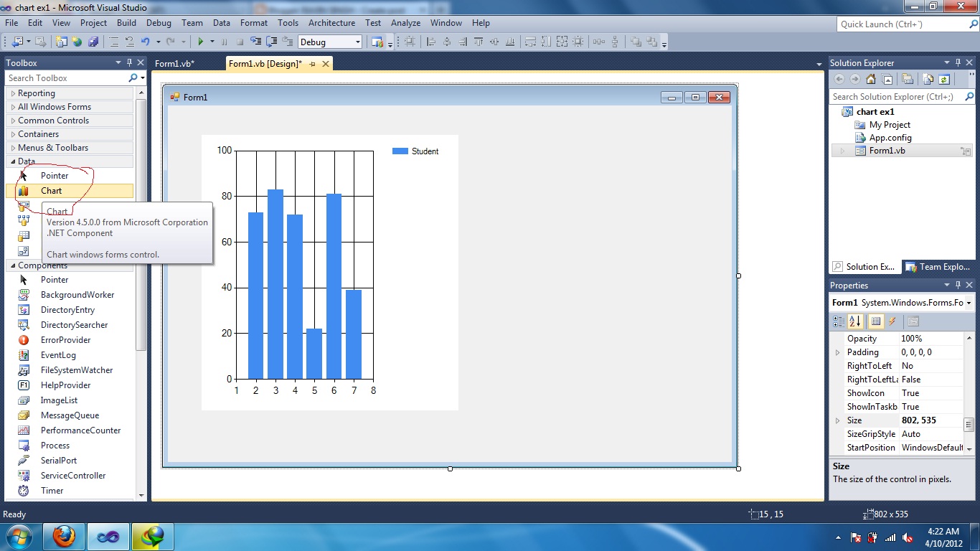Click the search magnifier icon in Toolbox

pos(133,78)
